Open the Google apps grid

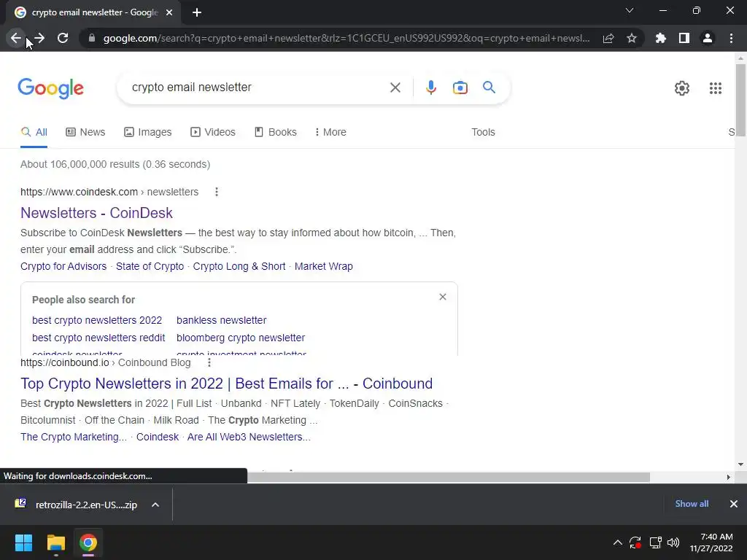pyautogui.click(x=716, y=88)
